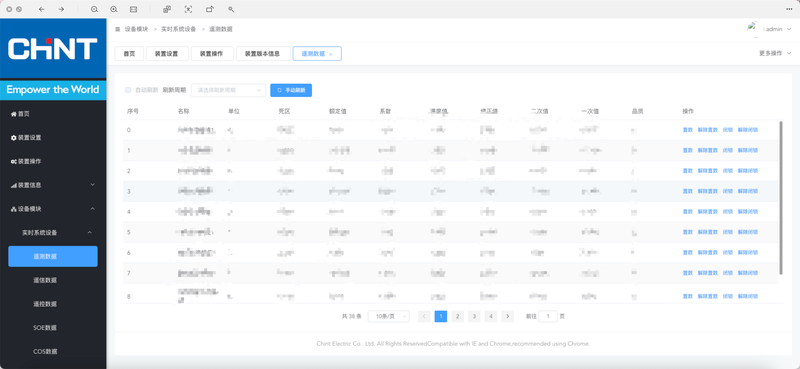Click the current page 1 button

[x=441, y=316]
